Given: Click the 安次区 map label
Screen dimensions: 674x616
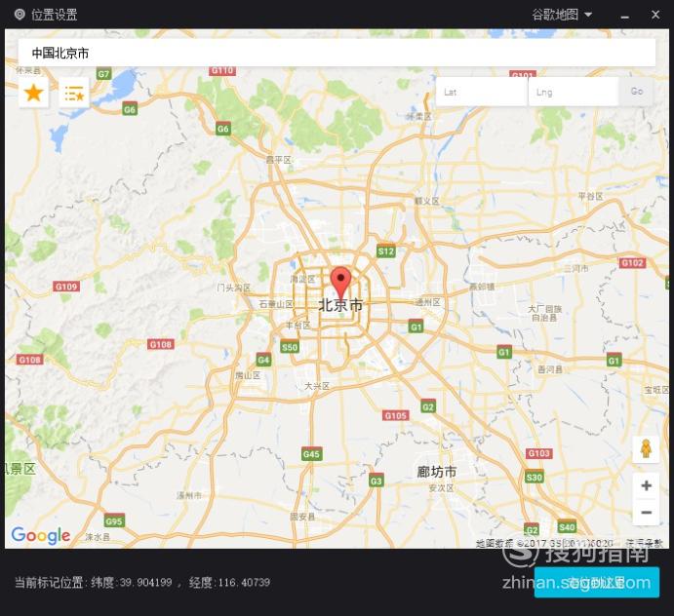Looking at the screenshot, I should tap(442, 488).
